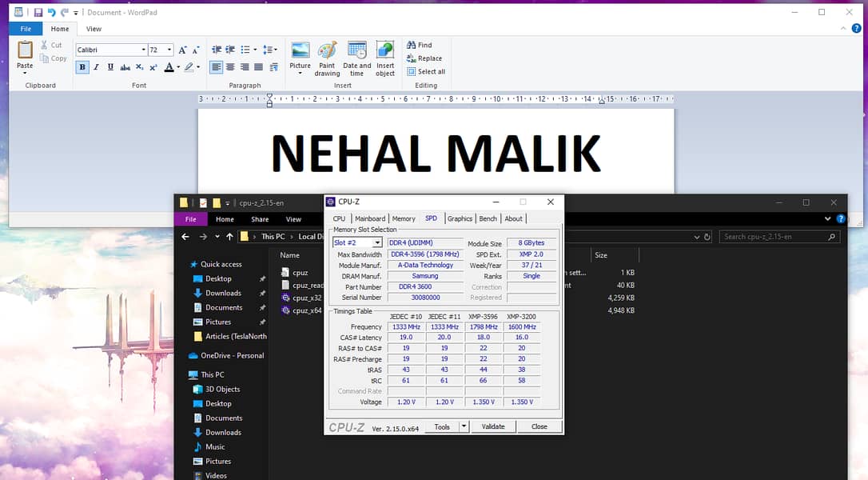Toggle underline formatting in WordPad

click(x=111, y=67)
